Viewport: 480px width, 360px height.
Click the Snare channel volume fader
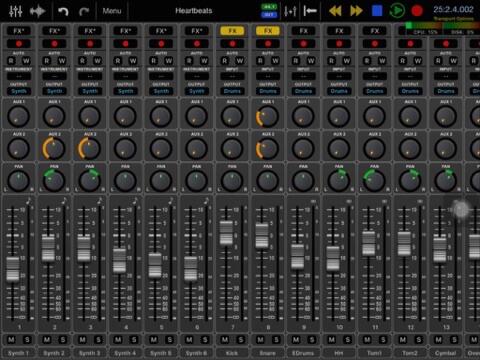(262, 236)
